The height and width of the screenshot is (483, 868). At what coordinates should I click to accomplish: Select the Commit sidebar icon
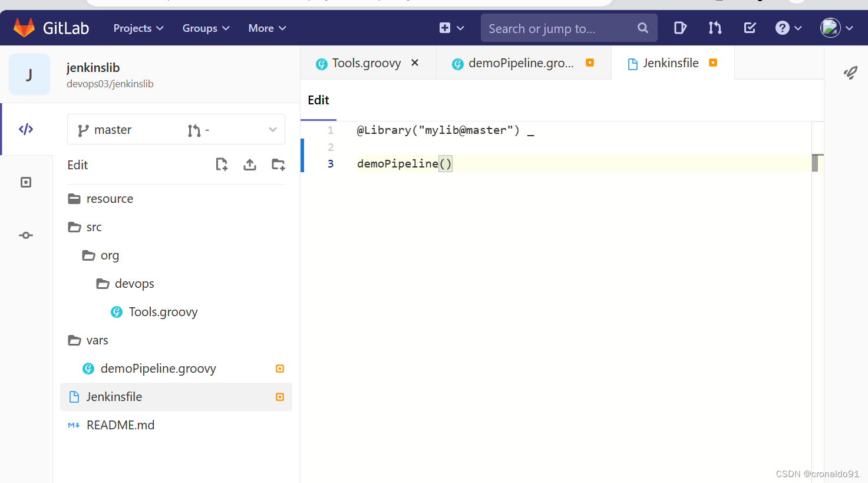coord(26,235)
